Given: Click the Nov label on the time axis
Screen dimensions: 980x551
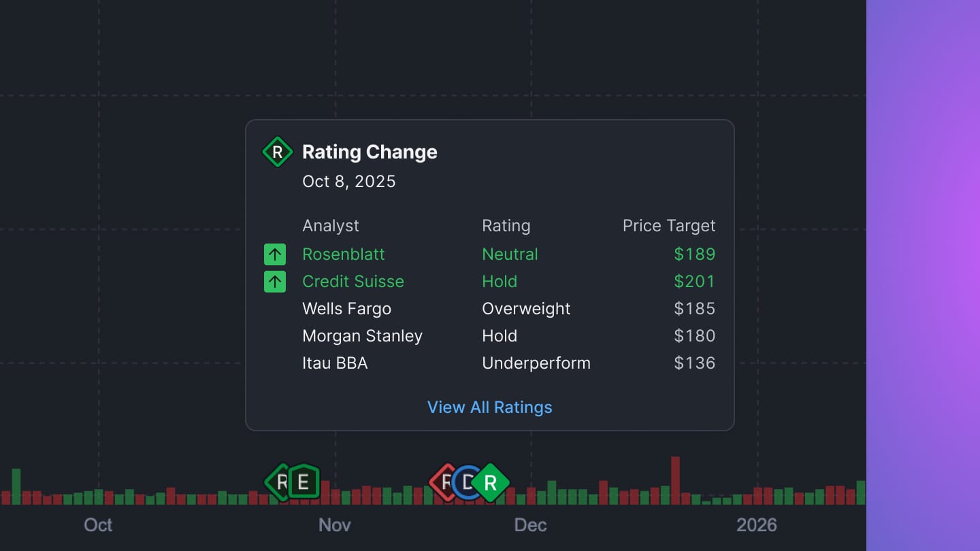Looking at the screenshot, I should coord(335,525).
